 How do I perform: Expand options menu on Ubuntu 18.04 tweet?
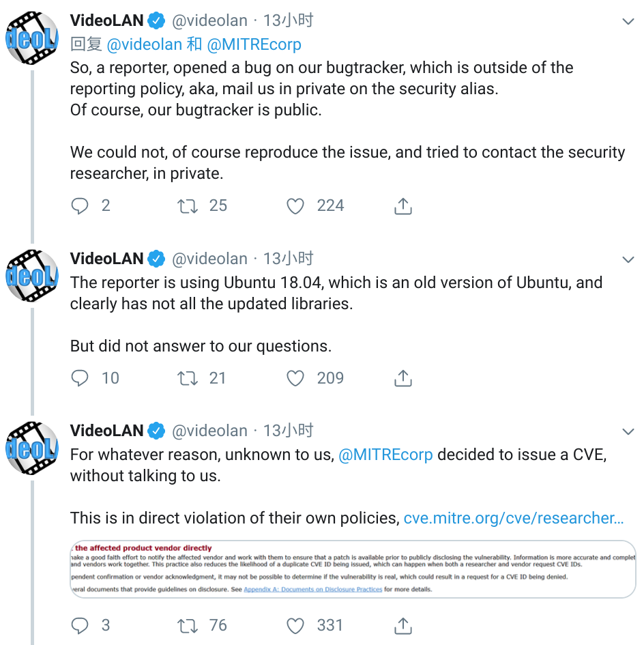pos(628,259)
